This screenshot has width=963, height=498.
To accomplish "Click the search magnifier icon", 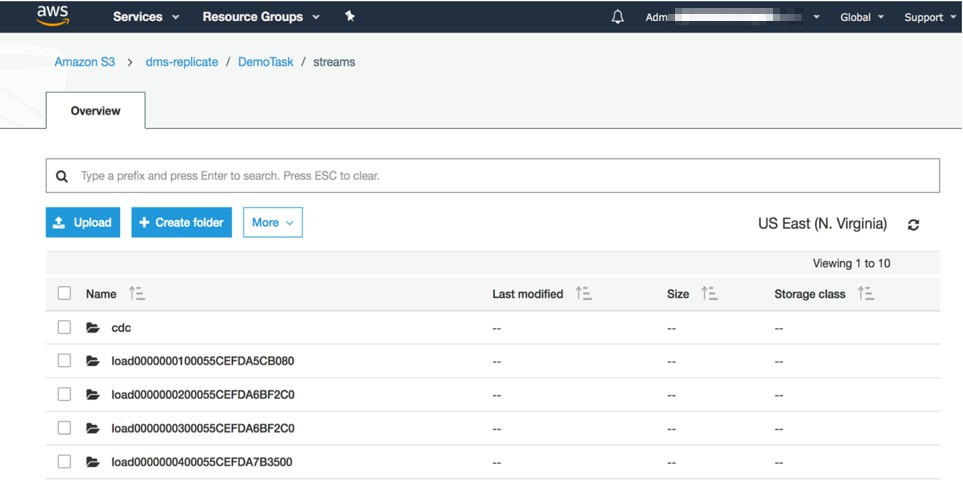I will coord(62,176).
